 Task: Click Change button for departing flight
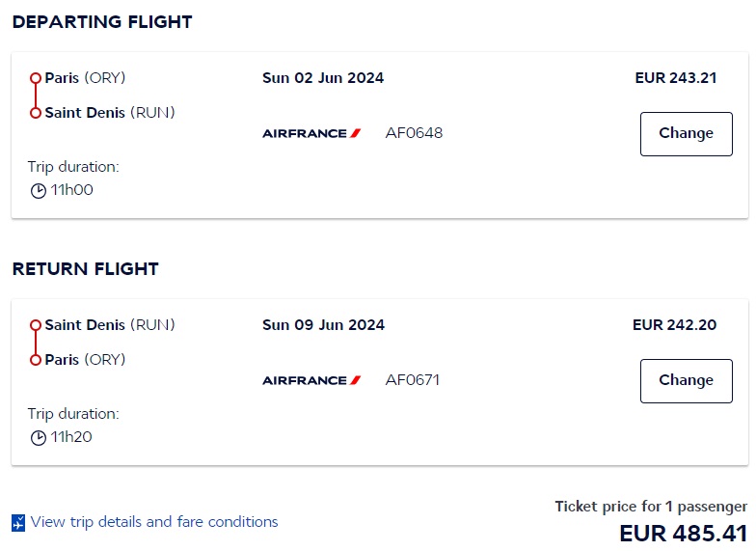coord(687,134)
